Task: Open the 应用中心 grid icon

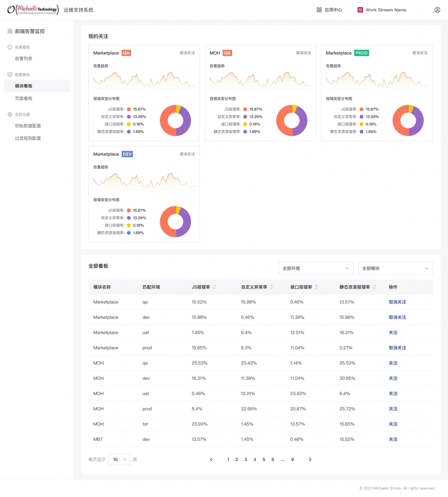Action: pyautogui.click(x=319, y=10)
